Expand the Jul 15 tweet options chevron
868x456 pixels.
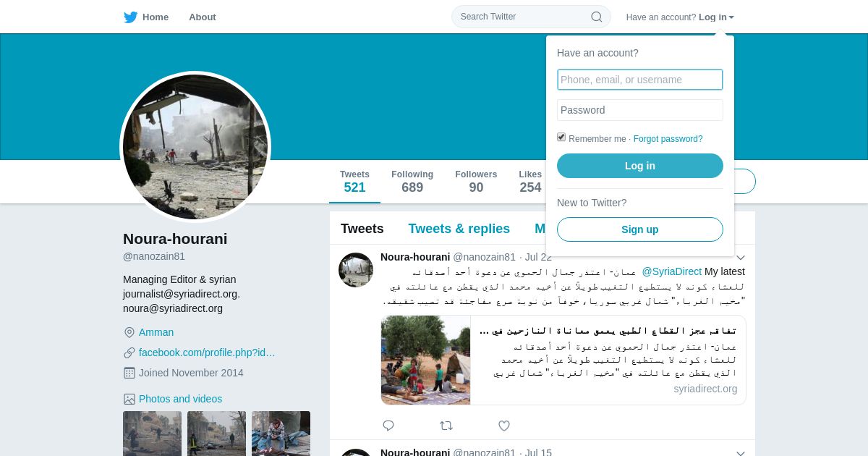coord(741,453)
